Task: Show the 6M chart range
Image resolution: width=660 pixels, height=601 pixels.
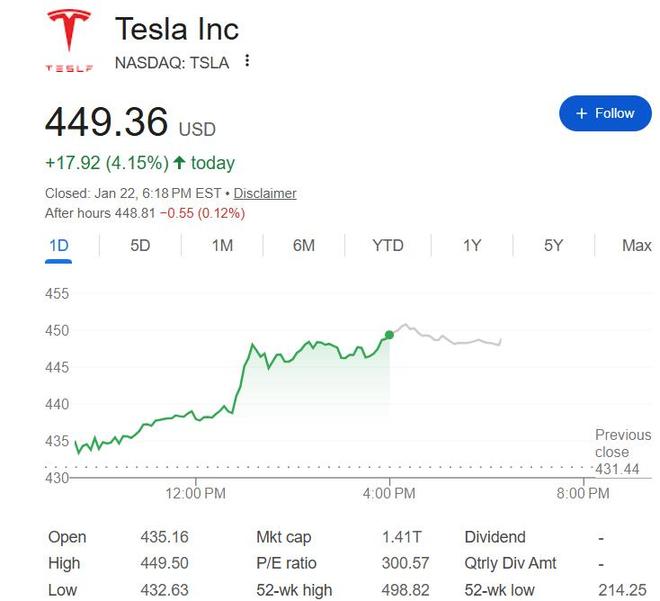Action: (x=304, y=245)
